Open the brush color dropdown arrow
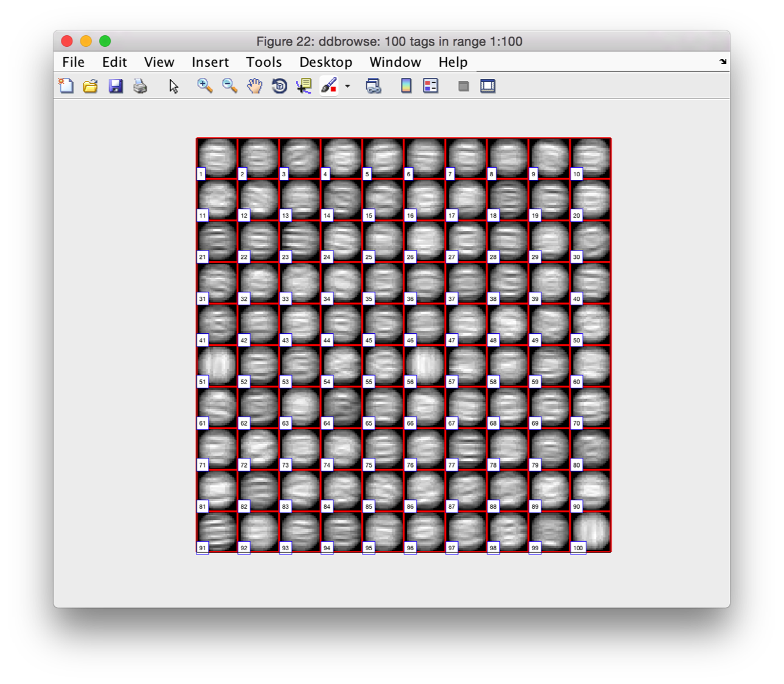This screenshot has height=684, width=784. pyautogui.click(x=347, y=86)
